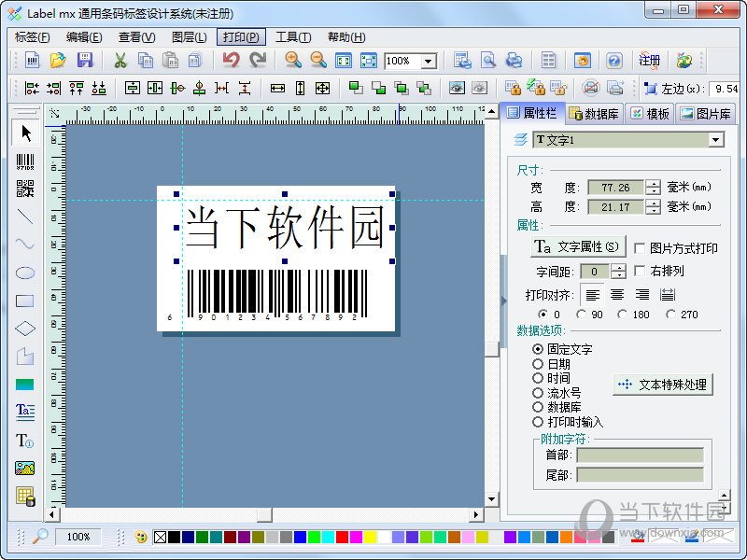Select the curve line tool
Viewport: 747px width, 560px height.
(x=25, y=245)
